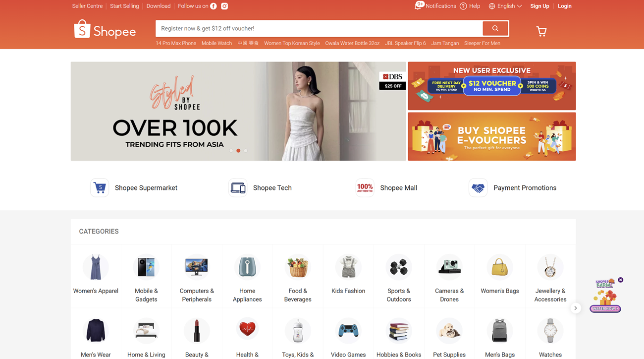The image size is (644, 359).
Task: Select the Kids Fashion category icon
Action: tap(348, 267)
